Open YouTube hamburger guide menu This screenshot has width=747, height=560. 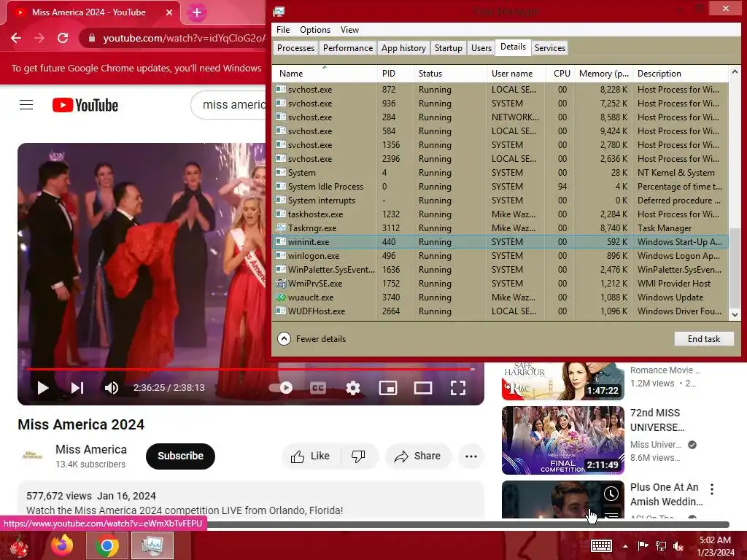tap(26, 105)
